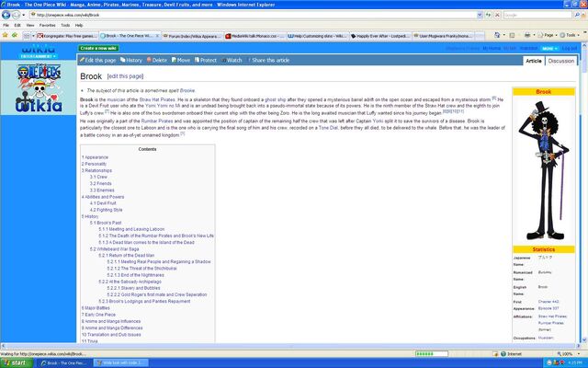Click the Google search box
Screen dimensions: 588x368
pos(537,15)
